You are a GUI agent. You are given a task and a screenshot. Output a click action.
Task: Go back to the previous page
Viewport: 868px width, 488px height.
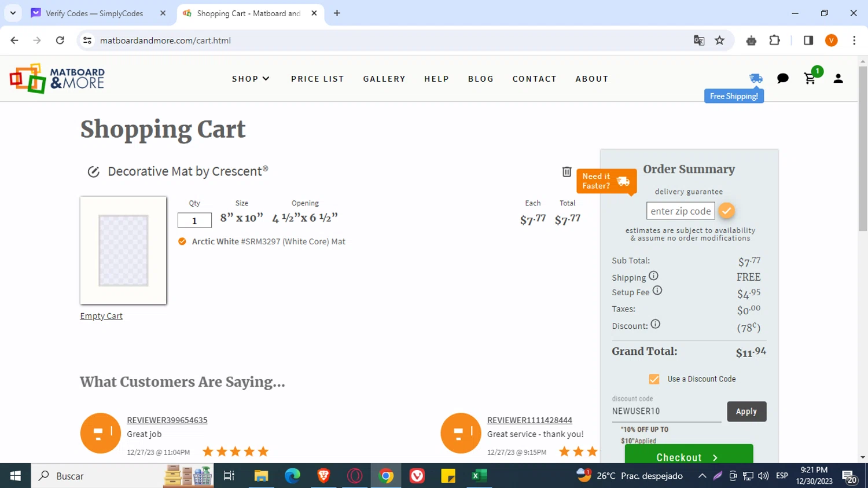pyautogui.click(x=14, y=40)
